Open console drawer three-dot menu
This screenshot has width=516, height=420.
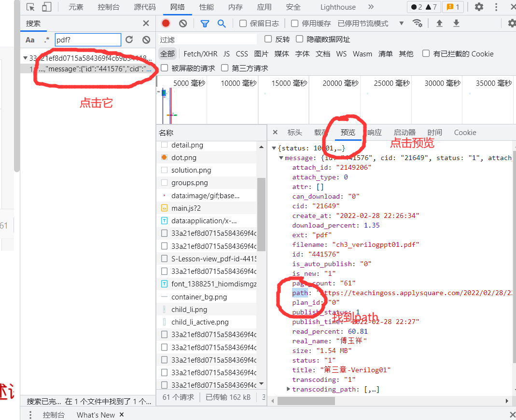pos(30,415)
